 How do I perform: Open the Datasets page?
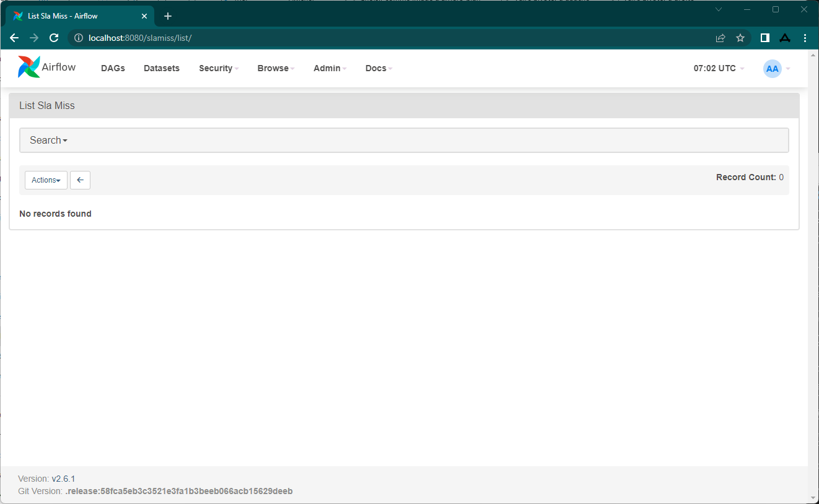(162, 68)
